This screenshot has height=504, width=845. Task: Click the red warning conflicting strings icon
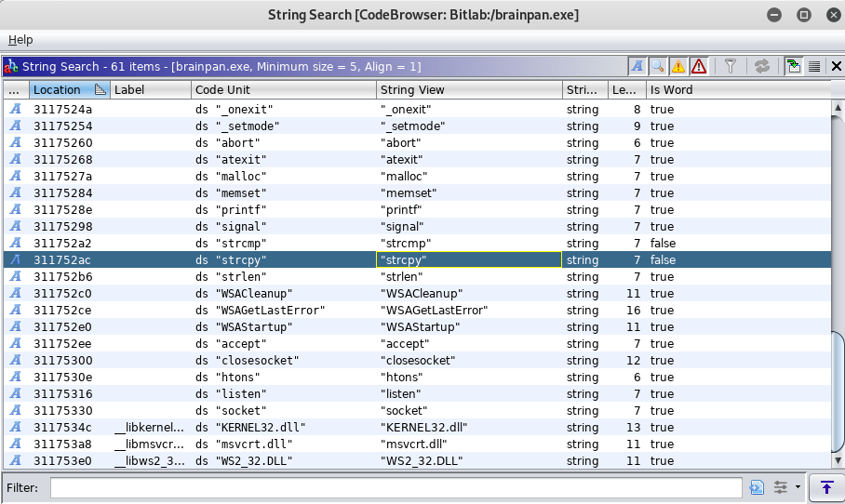pyautogui.click(x=698, y=66)
